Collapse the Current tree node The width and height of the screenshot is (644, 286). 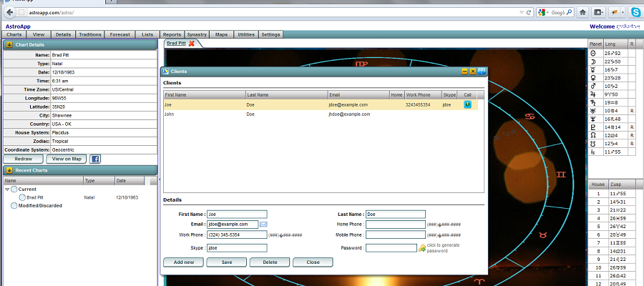7,189
